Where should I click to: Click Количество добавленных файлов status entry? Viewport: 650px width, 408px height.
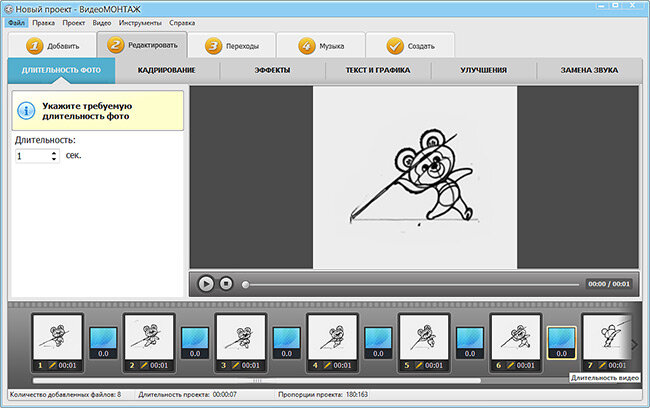pos(65,394)
